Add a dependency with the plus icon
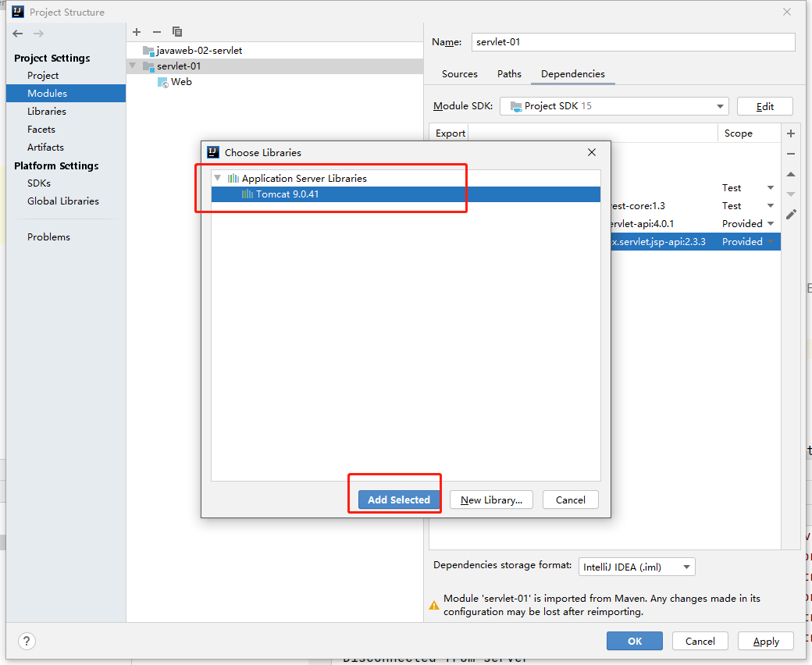The height and width of the screenshot is (665, 812). coord(791,133)
